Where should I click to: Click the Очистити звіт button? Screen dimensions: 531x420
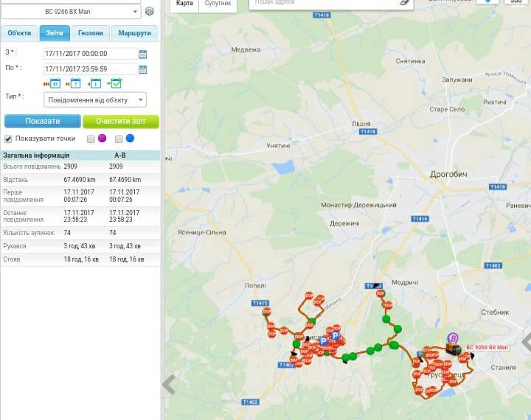(x=121, y=121)
